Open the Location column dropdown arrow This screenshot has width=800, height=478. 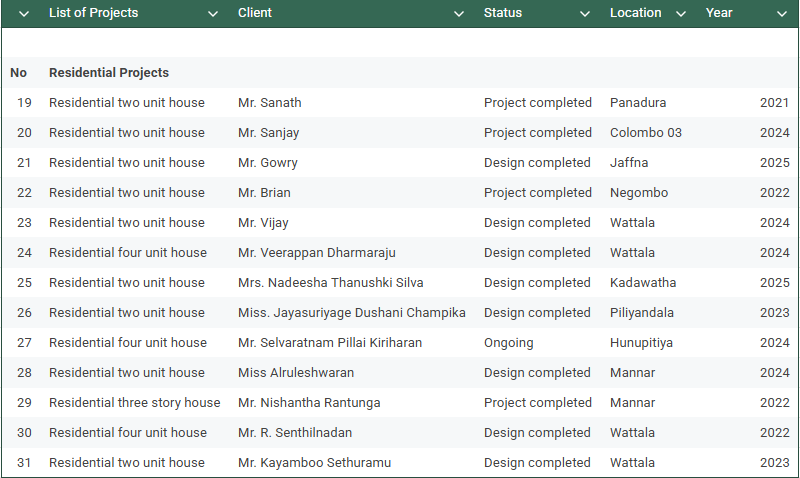(x=681, y=14)
